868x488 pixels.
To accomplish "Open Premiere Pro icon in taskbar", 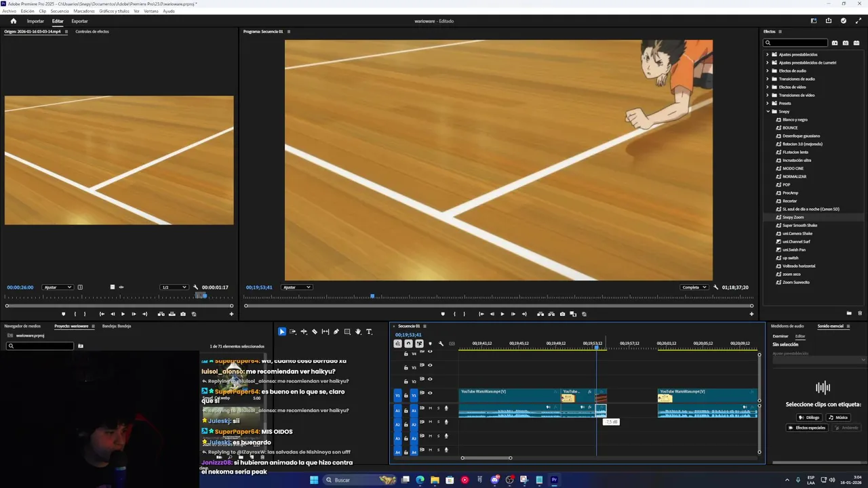I will [554, 480].
